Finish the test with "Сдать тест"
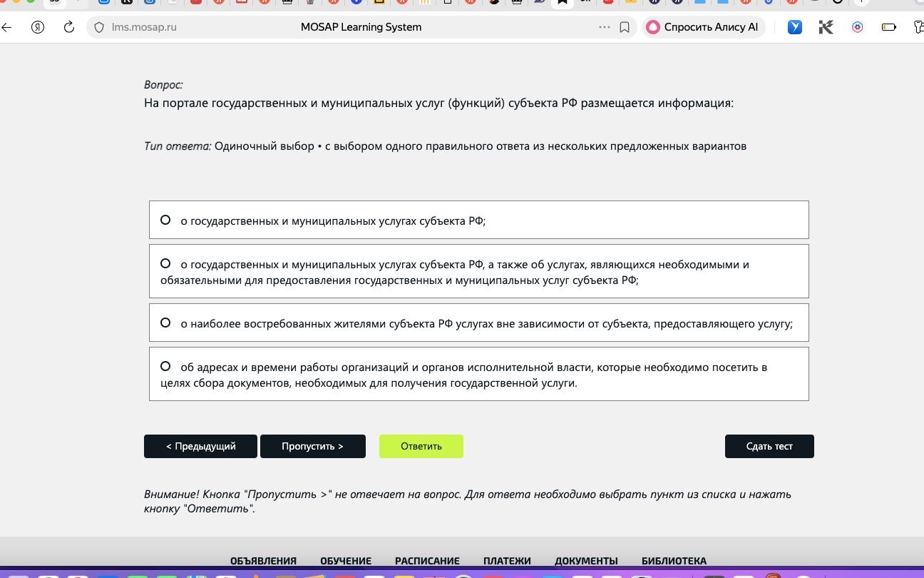924x578 pixels. pos(769,446)
